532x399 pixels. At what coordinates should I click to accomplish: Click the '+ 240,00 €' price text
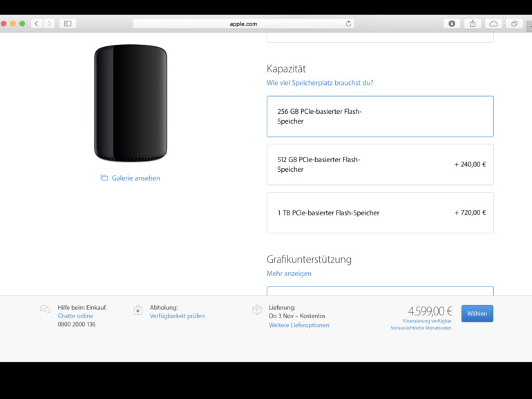pyautogui.click(x=470, y=164)
